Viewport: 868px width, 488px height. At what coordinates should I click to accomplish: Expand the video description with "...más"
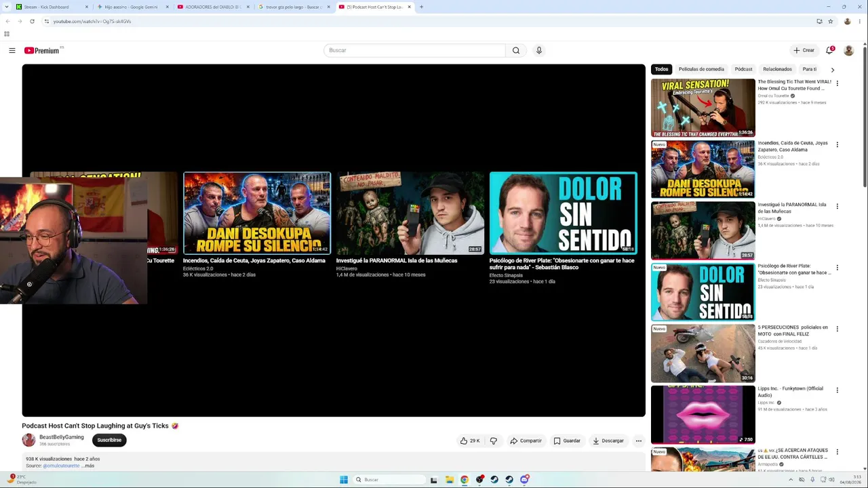[x=87, y=466]
